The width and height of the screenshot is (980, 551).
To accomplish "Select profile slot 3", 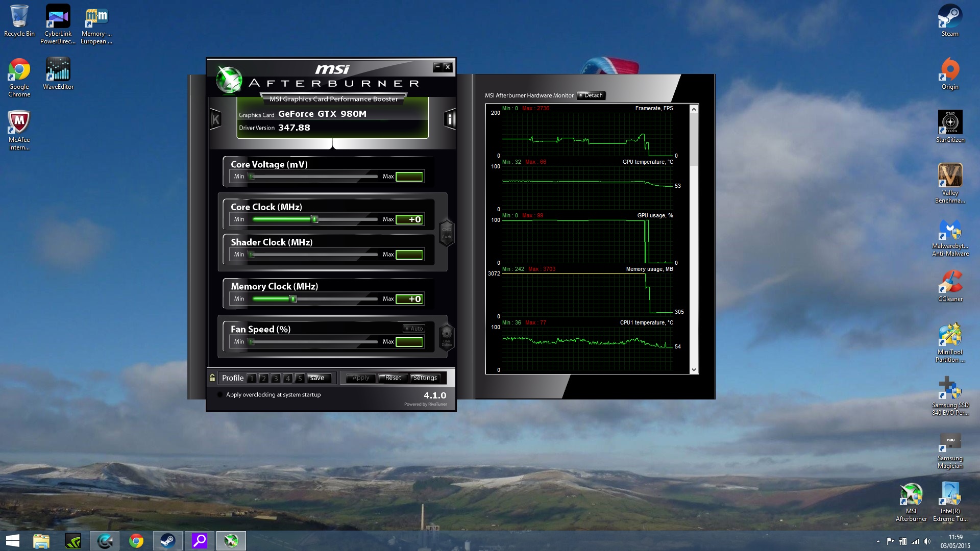I will (276, 378).
